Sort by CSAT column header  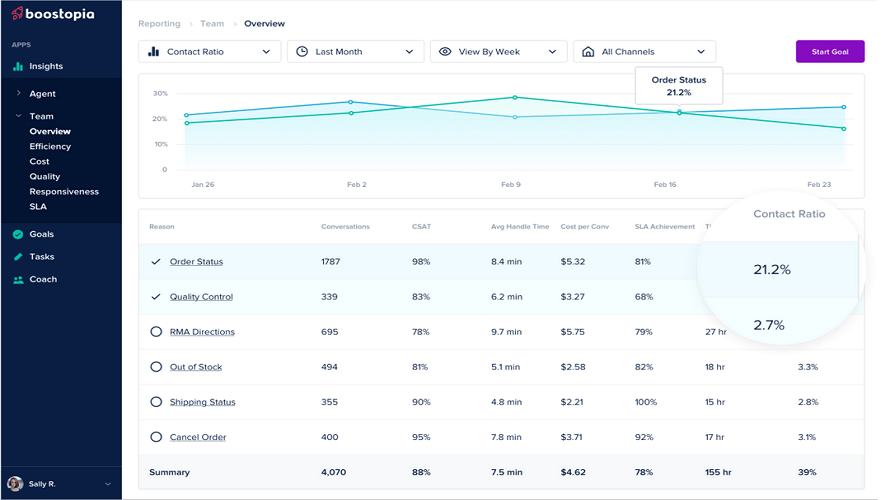click(x=421, y=226)
